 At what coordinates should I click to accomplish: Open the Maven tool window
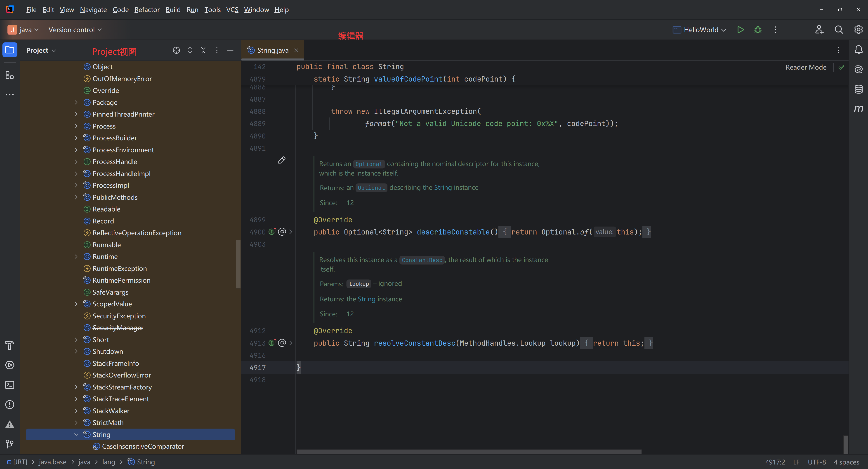coord(858,109)
